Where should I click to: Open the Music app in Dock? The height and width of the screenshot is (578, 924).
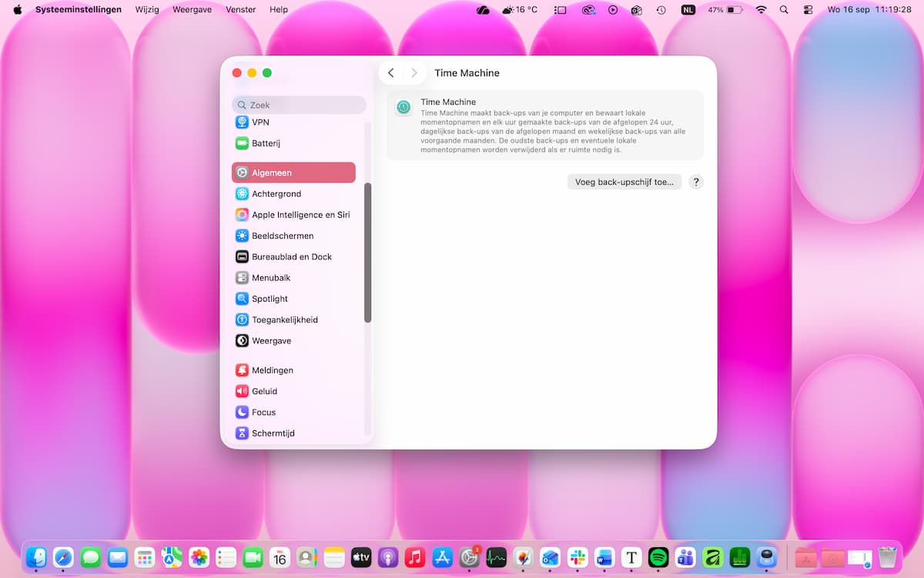pos(415,557)
